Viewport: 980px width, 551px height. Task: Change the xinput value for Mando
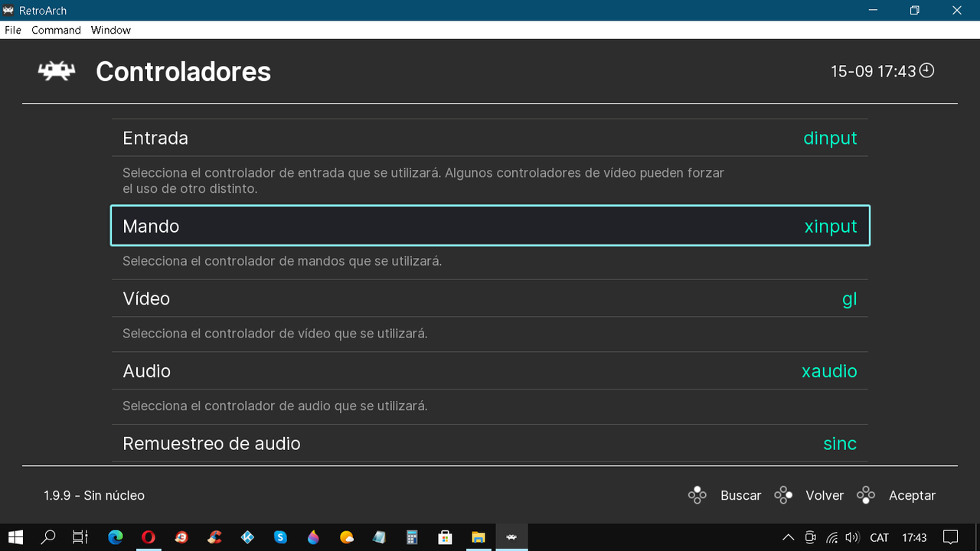click(x=831, y=227)
